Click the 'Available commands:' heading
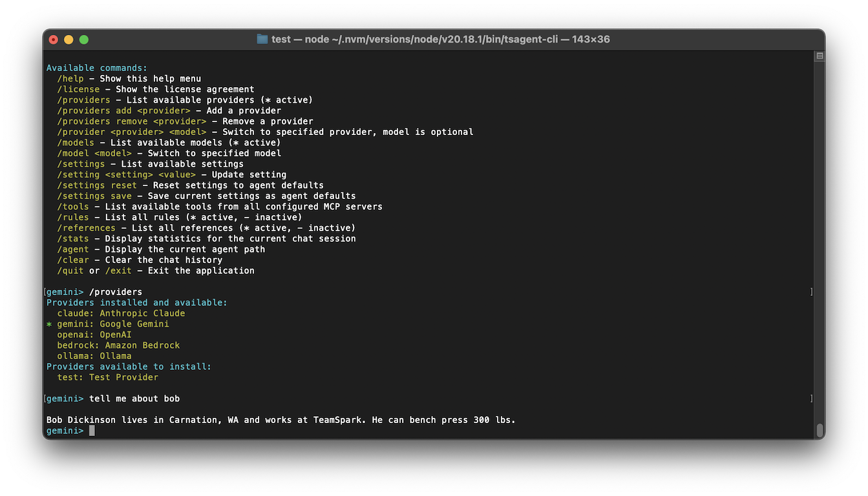 [97, 68]
